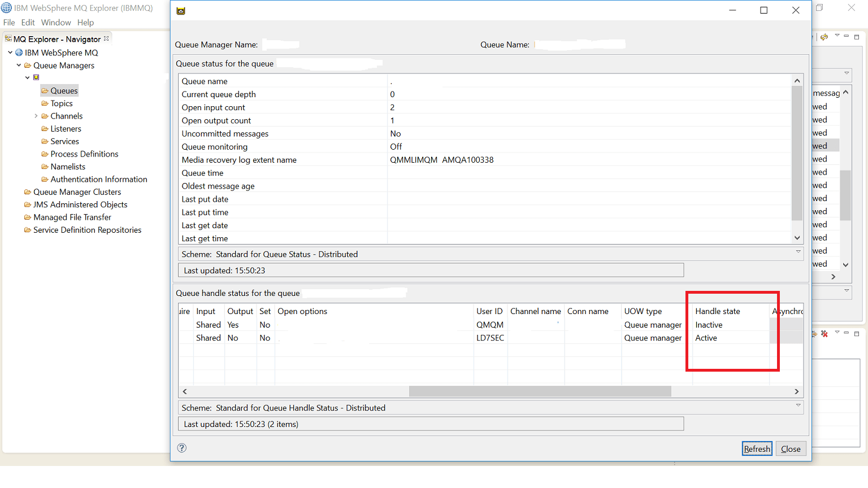This screenshot has width=868, height=488.
Task: Click the JMS Administered Objects folder icon
Action: click(27, 204)
